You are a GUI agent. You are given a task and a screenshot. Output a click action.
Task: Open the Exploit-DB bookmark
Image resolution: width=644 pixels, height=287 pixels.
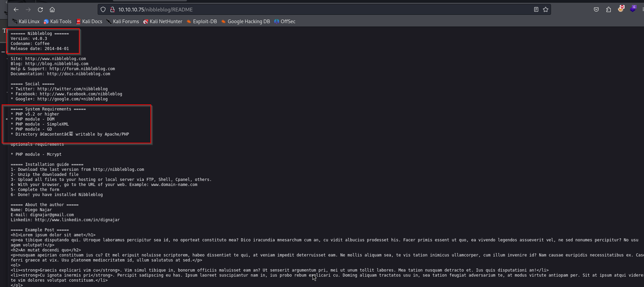(x=202, y=21)
